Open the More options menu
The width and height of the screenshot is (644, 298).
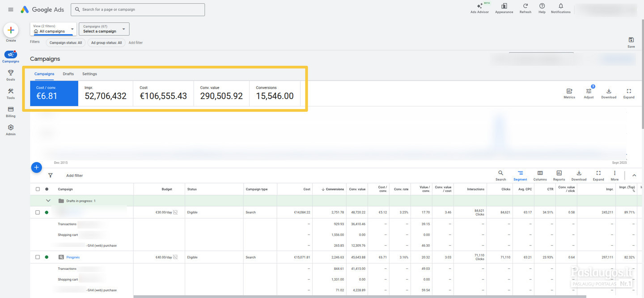(x=614, y=175)
